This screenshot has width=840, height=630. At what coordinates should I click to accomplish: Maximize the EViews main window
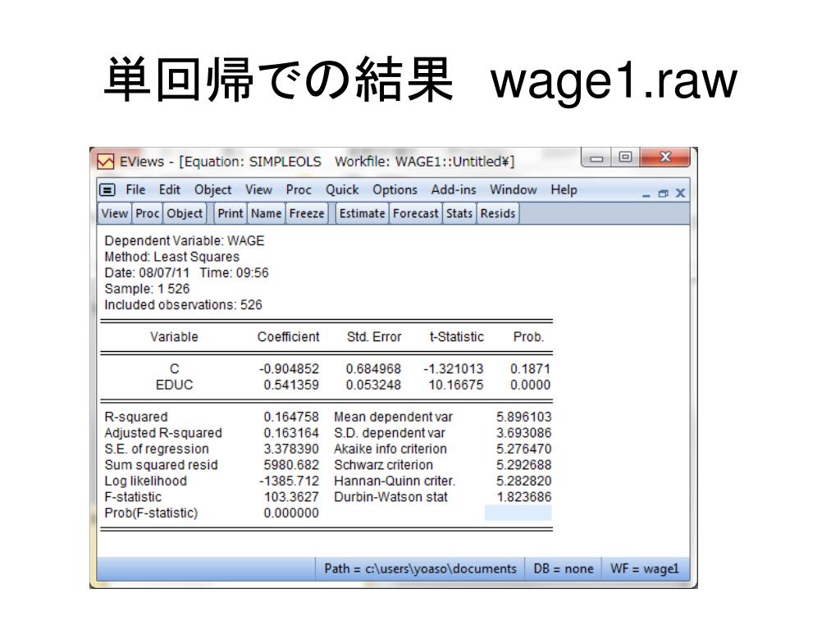(624, 157)
